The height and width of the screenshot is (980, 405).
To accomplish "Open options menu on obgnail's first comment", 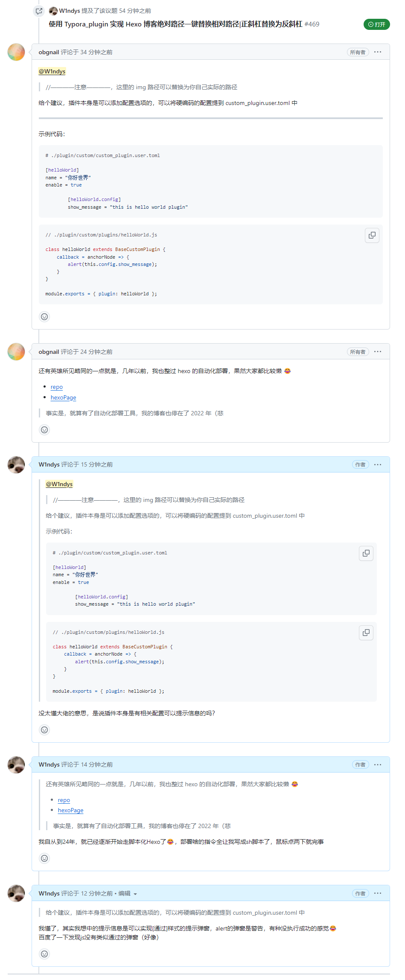I will click(x=378, y=52).
